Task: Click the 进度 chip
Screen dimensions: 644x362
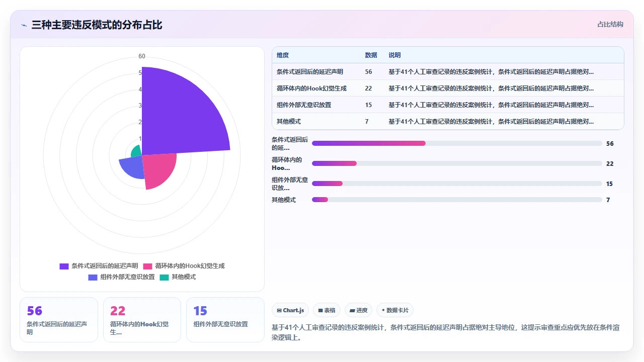Action: point(358,310)
